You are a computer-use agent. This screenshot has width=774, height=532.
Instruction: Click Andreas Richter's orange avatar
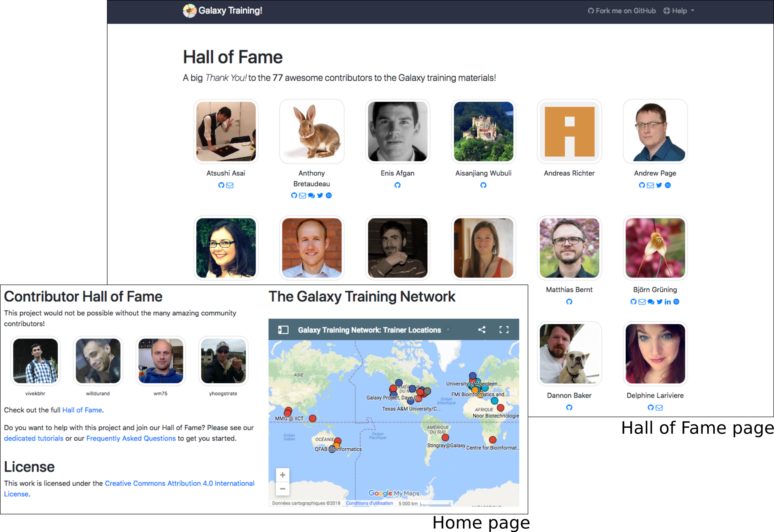click(569, 131)
